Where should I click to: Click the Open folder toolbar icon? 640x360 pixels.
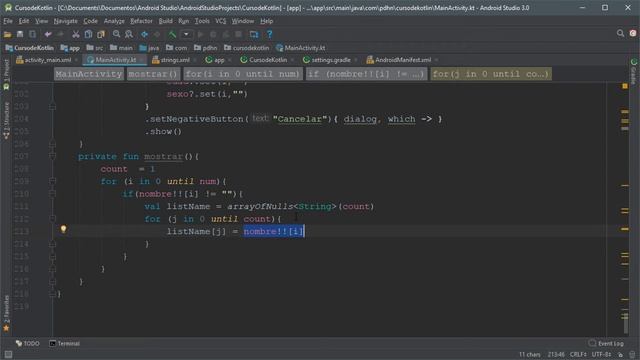[7, 34]
